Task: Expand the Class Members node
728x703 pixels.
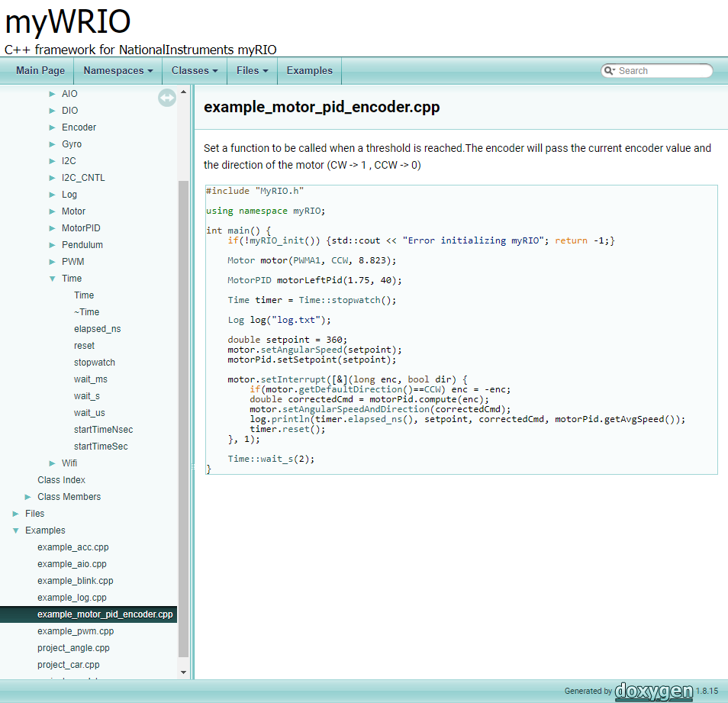Action: [28, 497]
